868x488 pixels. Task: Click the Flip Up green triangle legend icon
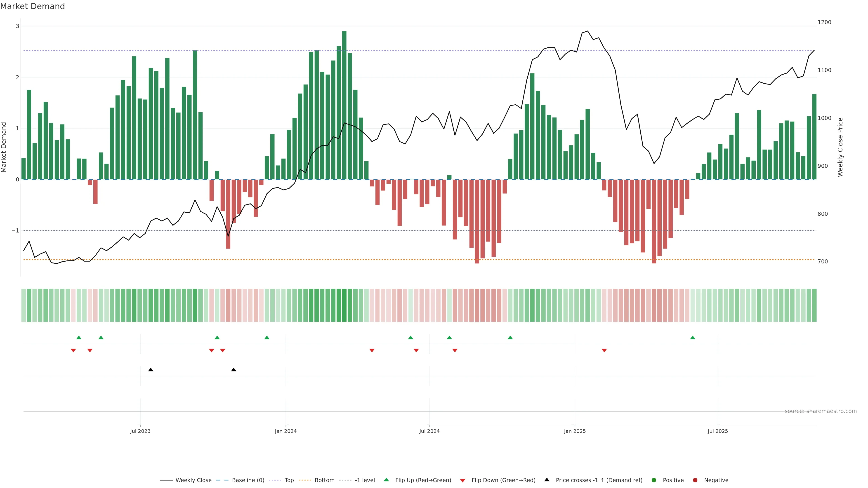coord(386,480)
